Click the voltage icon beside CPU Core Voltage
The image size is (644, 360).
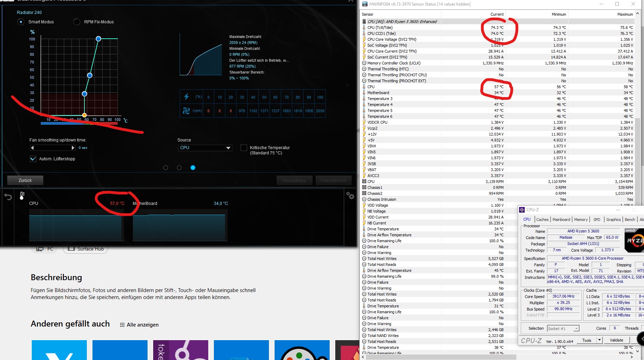click(x=364, y=39)
